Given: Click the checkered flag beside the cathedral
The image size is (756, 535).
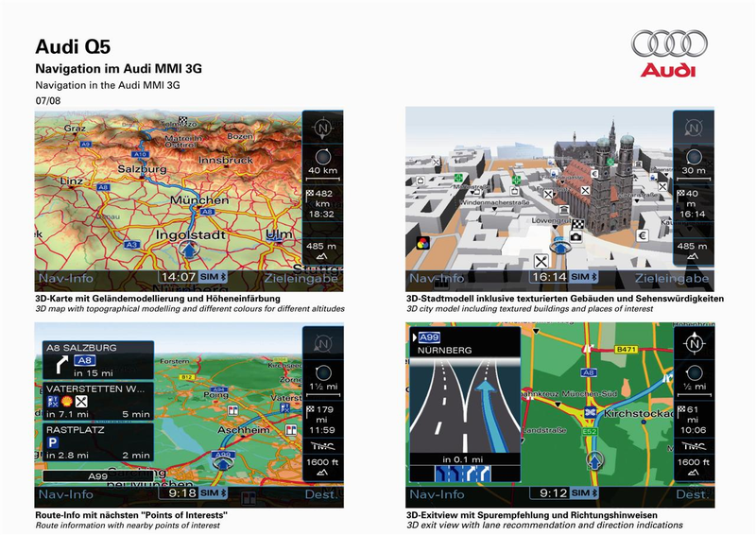Looking at the screenshot, I should coord(577,224).
